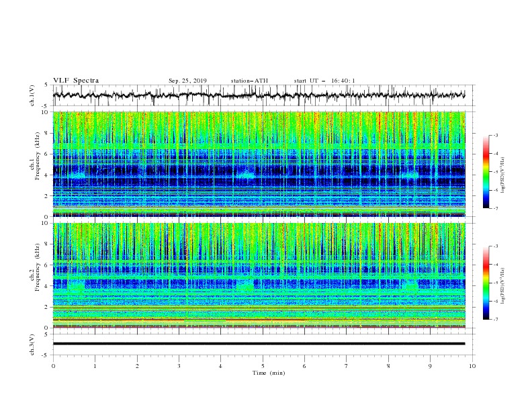Click the 'ch.3(V)' axis label
The width and height of the screenshot is (532, 411).
click(32, 345)
